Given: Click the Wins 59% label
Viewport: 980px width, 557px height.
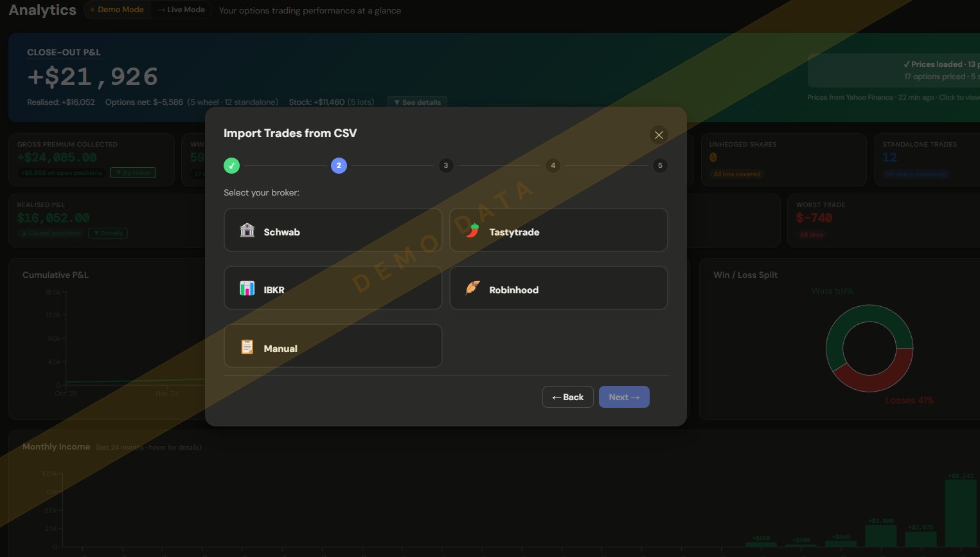Looking at the screenshot, I should 832,291.
